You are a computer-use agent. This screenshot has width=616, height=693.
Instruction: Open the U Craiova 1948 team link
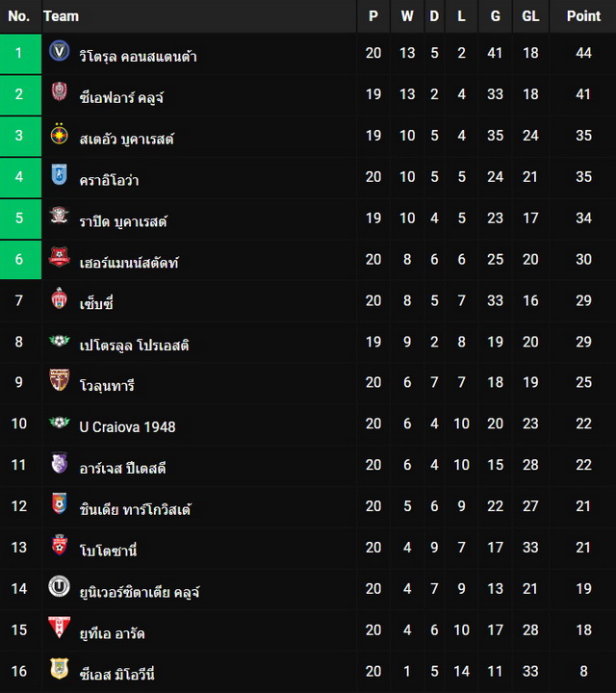point(127,427)
